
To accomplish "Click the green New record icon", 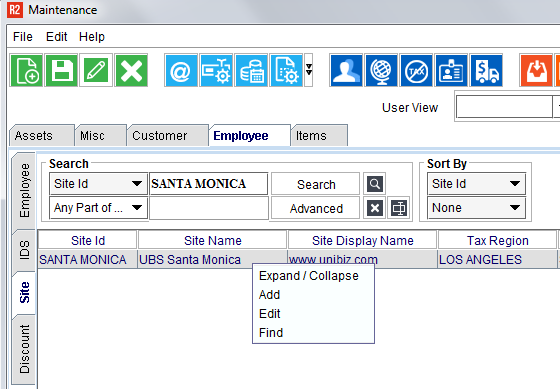I will [x=26, y=70].
